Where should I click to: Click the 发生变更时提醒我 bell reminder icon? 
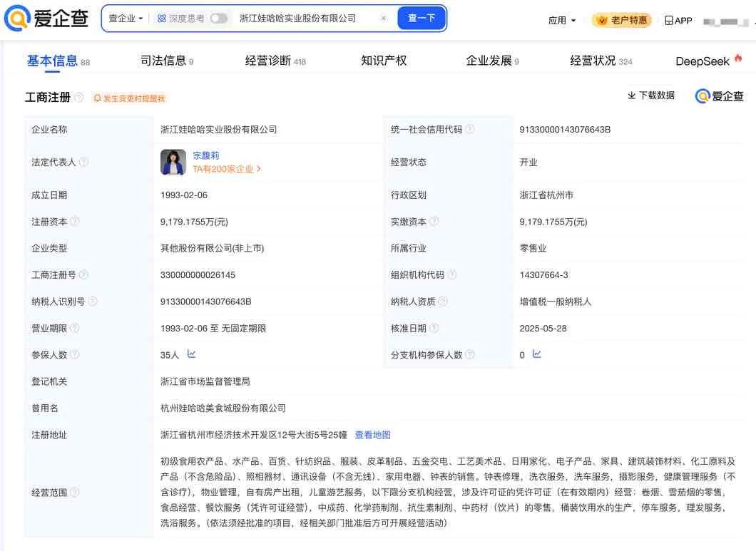(97, 98)
